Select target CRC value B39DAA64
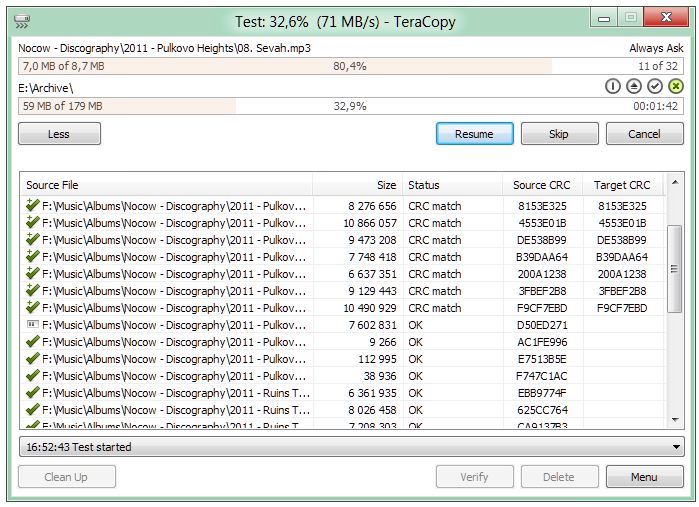This screenshot has width=699, height=507. coord(622,257)
